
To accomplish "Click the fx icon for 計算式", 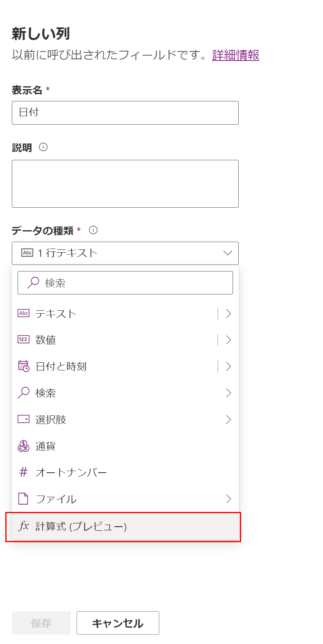I will tap(24, 526).
